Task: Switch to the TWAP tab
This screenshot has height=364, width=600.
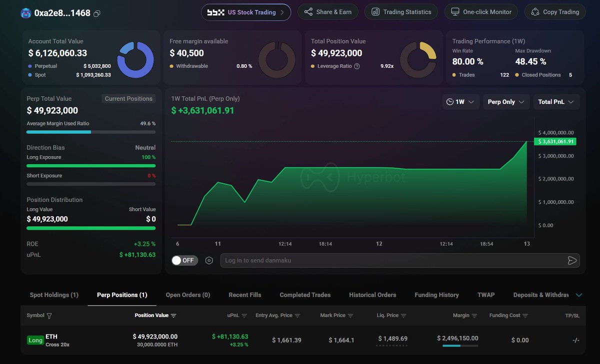Action: click(486, 295)
